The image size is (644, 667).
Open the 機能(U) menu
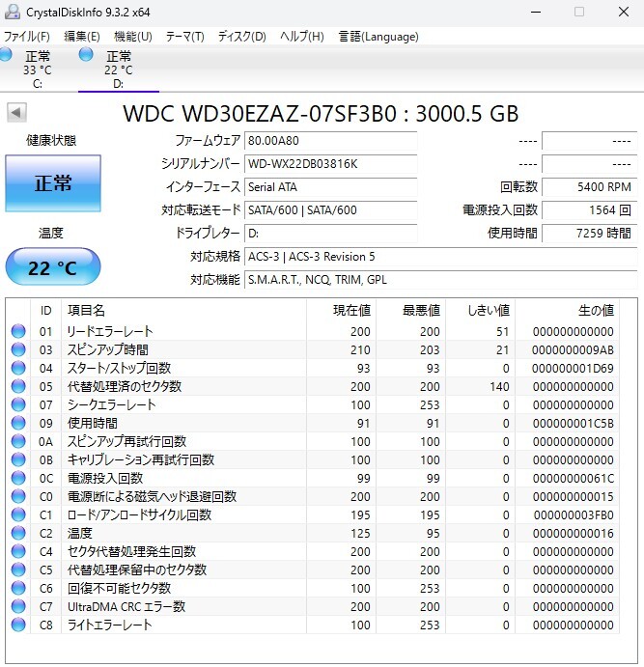[132, 37]
